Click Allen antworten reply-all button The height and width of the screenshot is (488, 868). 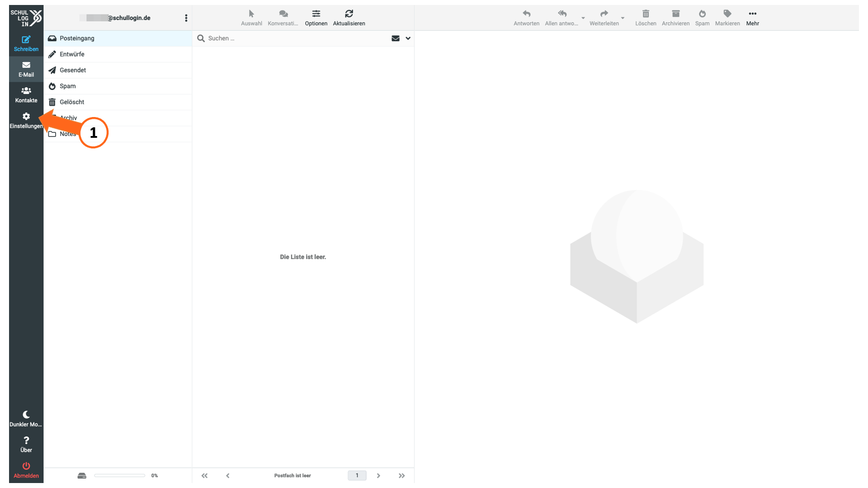tap(561, 18)
